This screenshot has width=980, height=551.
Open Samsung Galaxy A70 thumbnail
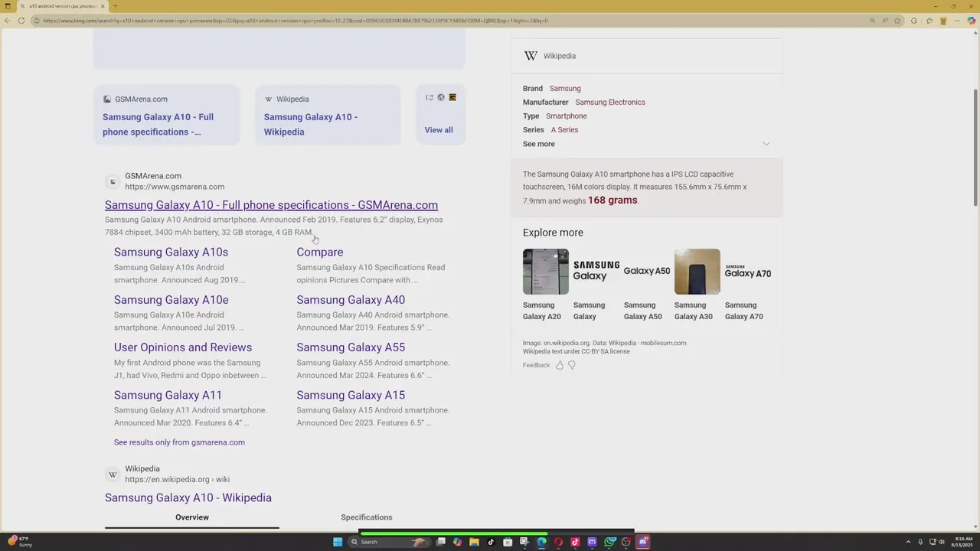[x=747, y=272]
